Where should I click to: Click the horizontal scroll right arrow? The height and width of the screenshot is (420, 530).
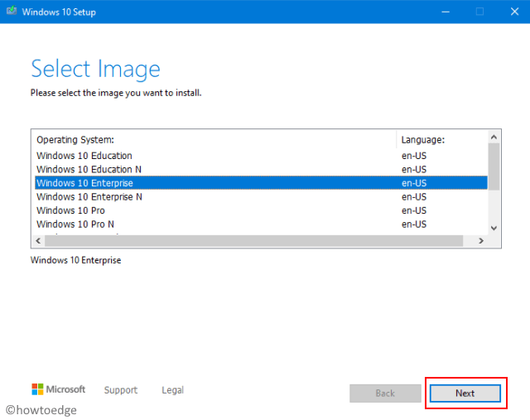click(481, 241)
